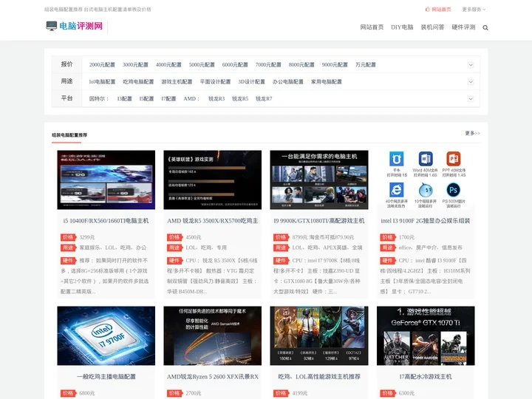532x399 pixels.
Task: Click 更多>> link in recommendations section
Action: pos(473,133)
